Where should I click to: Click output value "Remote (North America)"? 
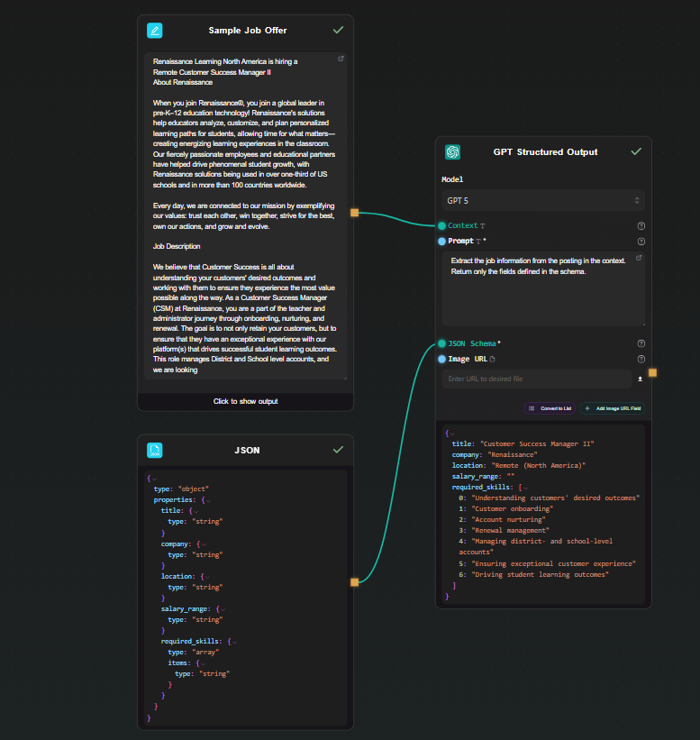[x=539, y=466]
